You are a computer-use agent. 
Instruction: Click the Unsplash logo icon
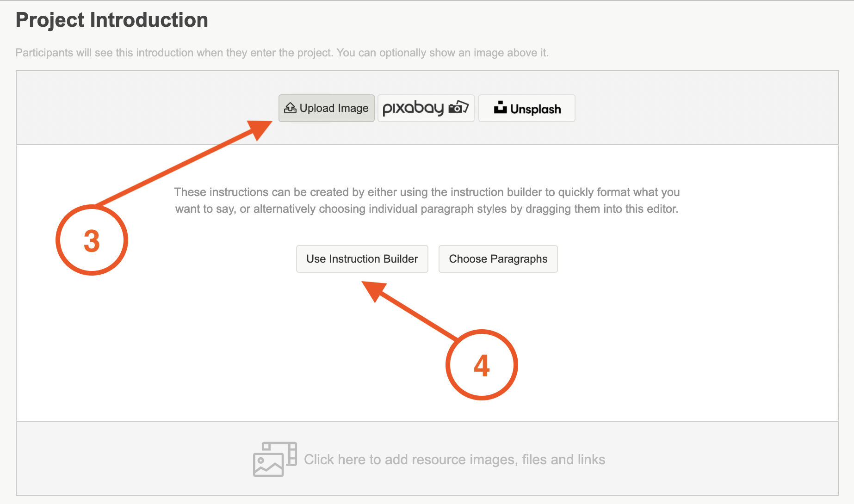pos(500,108)
